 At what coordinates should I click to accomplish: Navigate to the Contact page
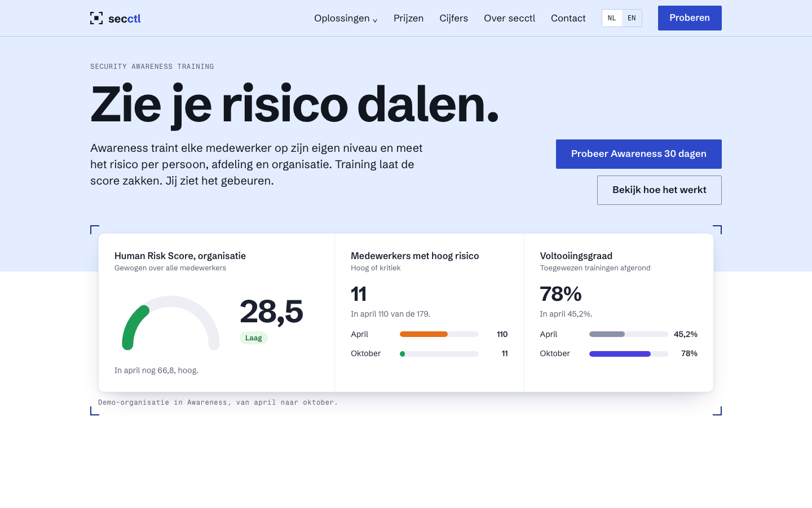coord(568,18)
